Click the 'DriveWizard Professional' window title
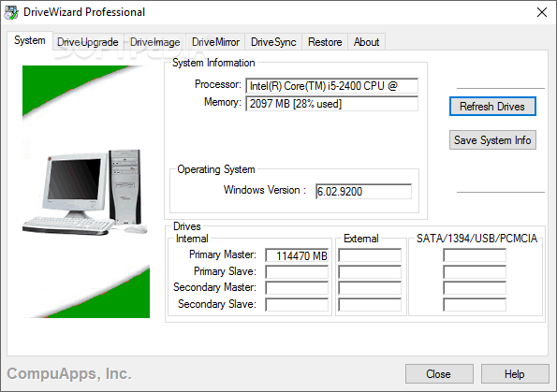This screenshot has width=557, height=392. 84,12
